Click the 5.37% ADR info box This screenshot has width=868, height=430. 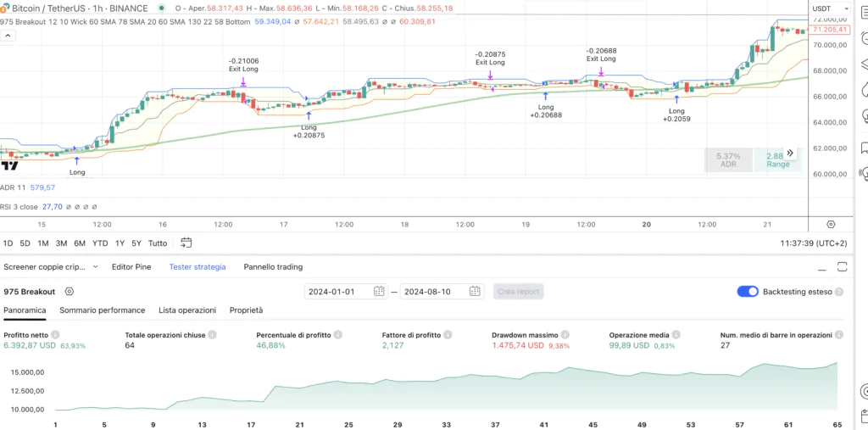728,159
